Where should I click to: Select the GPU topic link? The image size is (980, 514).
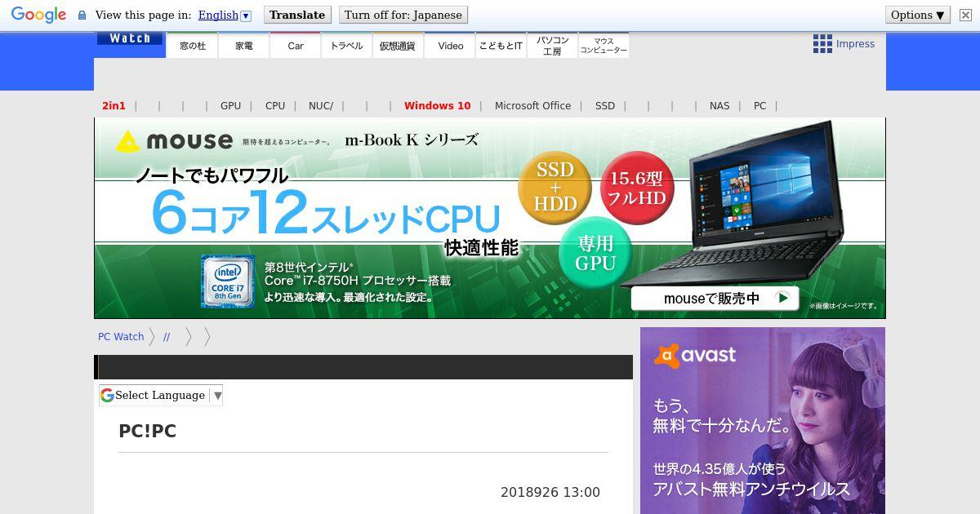point(230,105)
